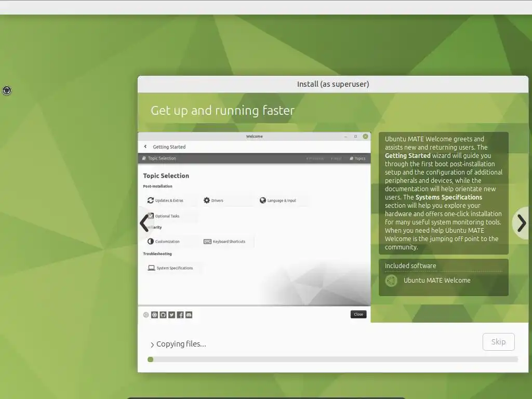This screenshot has height=399, width=532.
Task: Click the Ubuntu MATE Welcome software icon
Action: [x=391, y=281]
